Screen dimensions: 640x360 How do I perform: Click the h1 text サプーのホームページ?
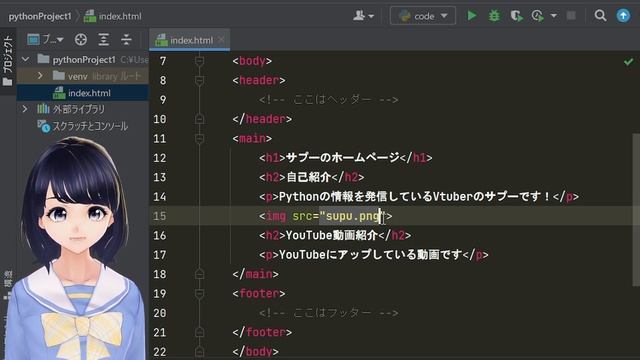[342, 158]
